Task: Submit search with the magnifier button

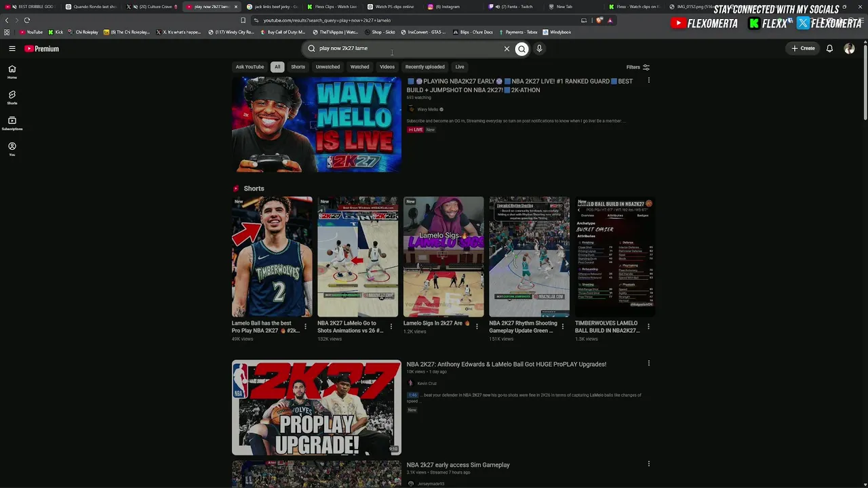Action: 521,49
